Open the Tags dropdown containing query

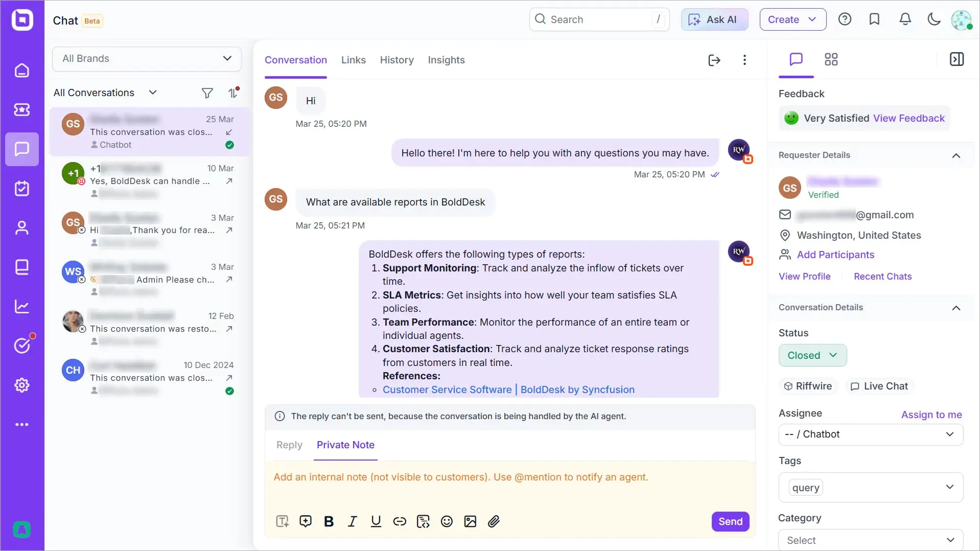[871, 488]
